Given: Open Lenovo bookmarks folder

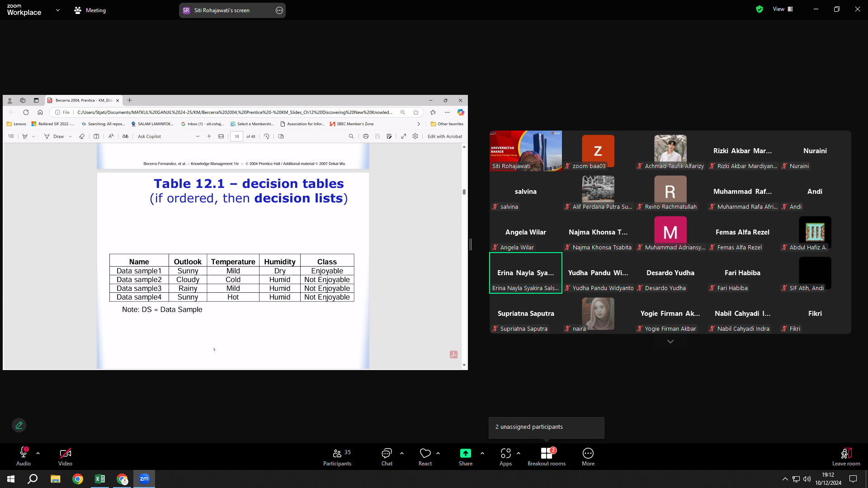Looking at the screenshot, I should [16, 124].
